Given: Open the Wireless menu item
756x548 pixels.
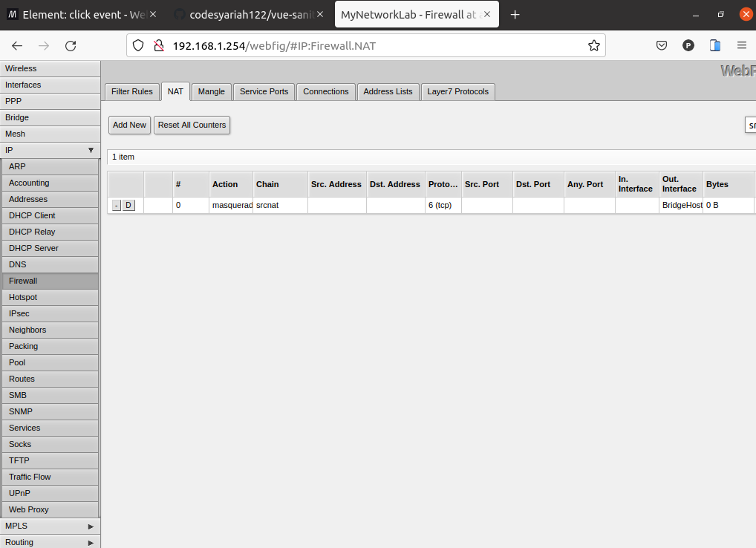Looking at the screenshot, I should coord(50,68).
